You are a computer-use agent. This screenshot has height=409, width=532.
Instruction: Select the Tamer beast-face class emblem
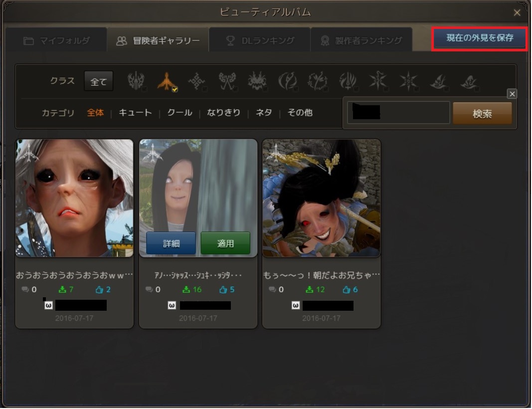coord(257,81)
